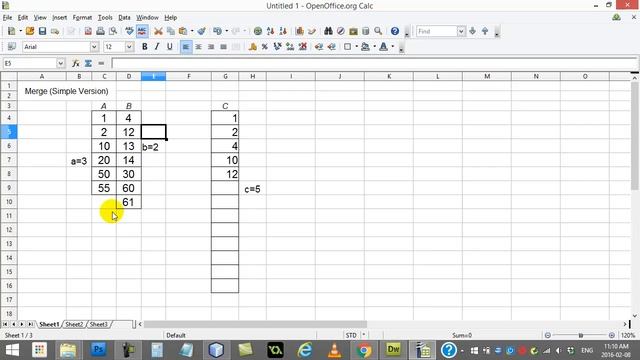The image size is (640, 360).
Task: Click the Paste icon
Action: click(x=183, y=31)
